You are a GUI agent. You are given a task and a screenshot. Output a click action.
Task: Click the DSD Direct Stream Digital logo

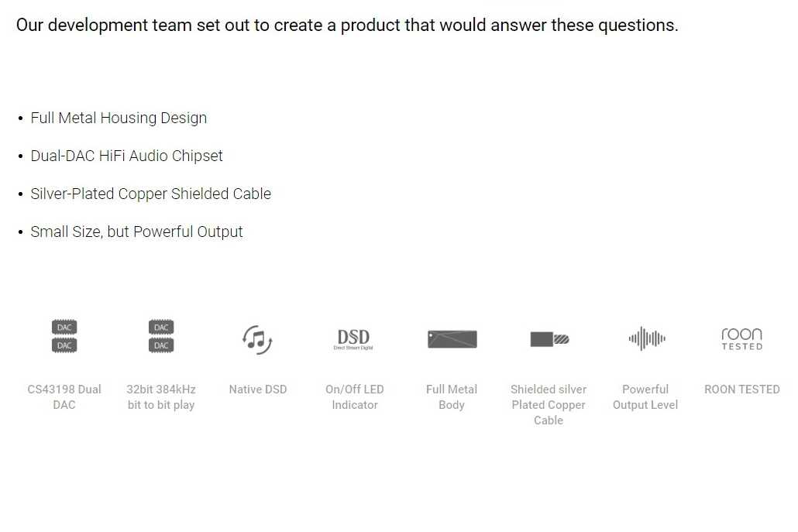pos(353,338)
